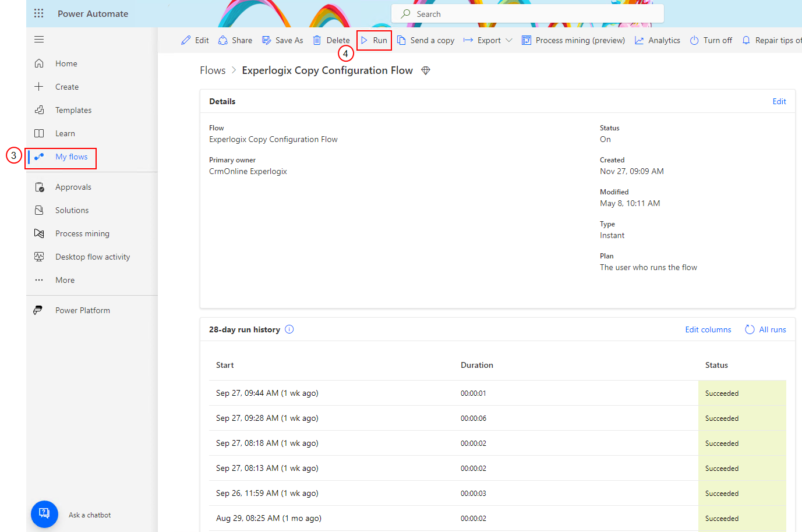Open Analytics from the toolbar
The width and height of the screenshot is (802, 532).
coord(658,40)
